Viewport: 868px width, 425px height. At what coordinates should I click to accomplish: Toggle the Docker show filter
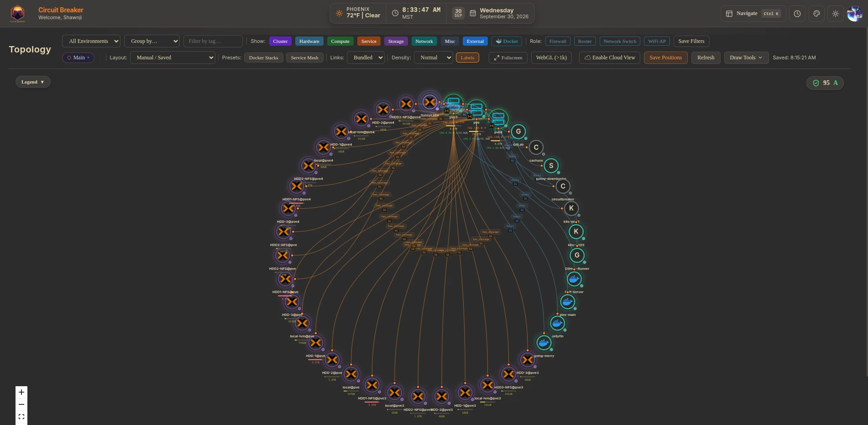click(x=507, y=41)
